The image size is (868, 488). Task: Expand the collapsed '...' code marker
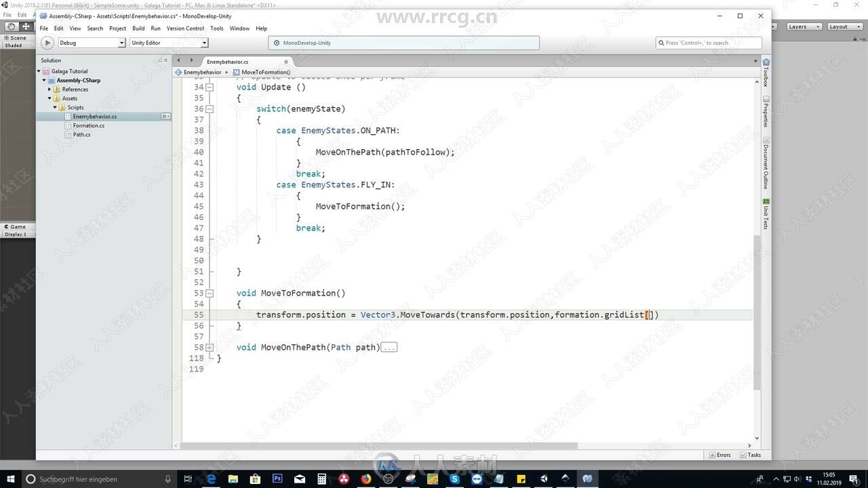[389, 347]
